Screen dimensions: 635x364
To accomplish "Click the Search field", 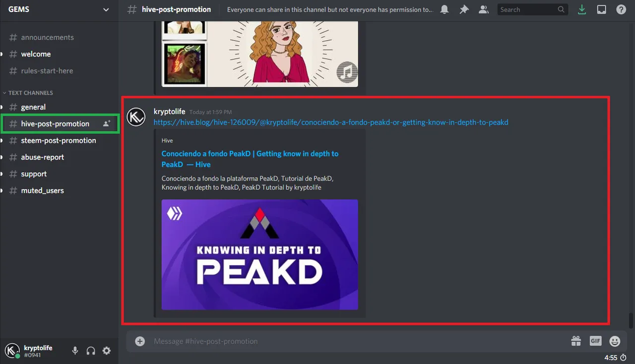I will tap(532, 9).
